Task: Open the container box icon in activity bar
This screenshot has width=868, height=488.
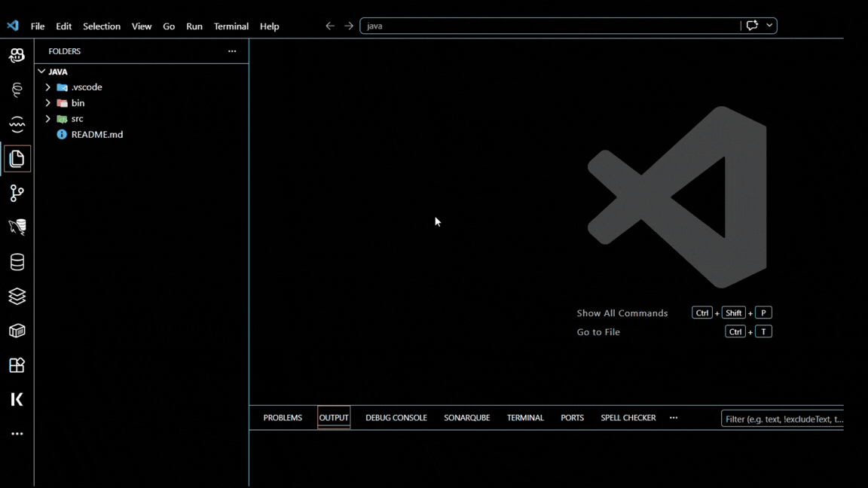Action: [17, 331]
